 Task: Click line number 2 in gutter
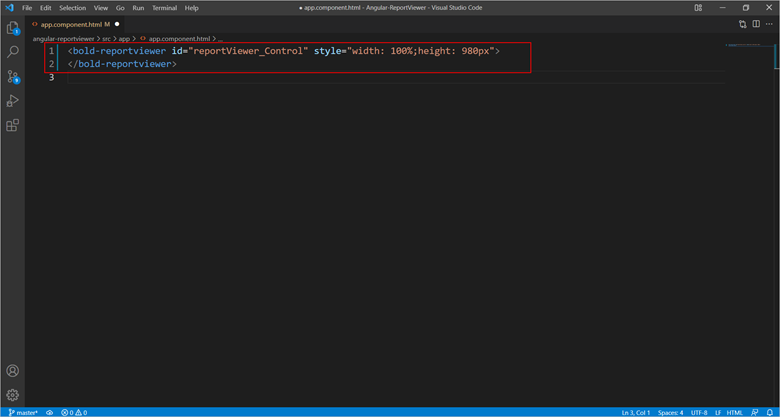51,64
